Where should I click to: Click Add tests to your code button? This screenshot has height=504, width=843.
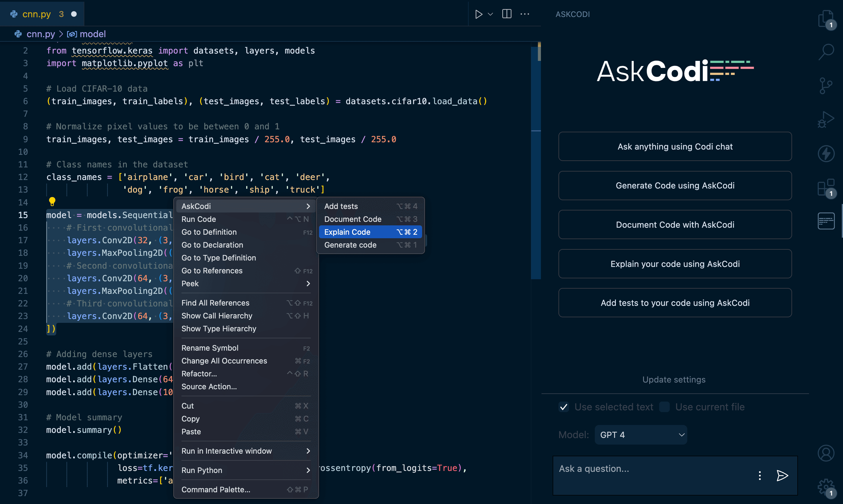[x=675, y=303]
